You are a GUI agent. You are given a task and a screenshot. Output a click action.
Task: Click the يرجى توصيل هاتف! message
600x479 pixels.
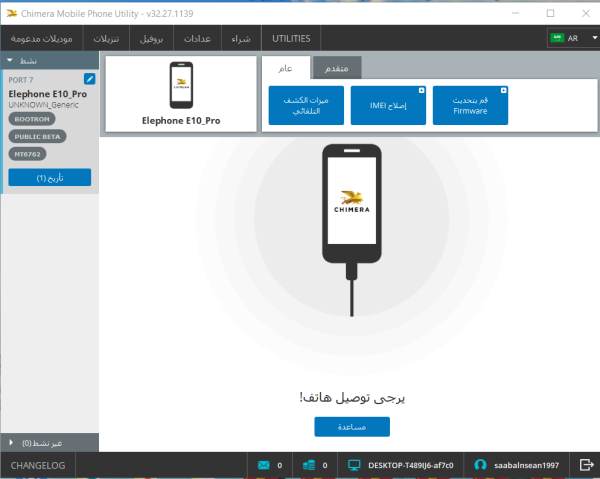coord(352,398)
